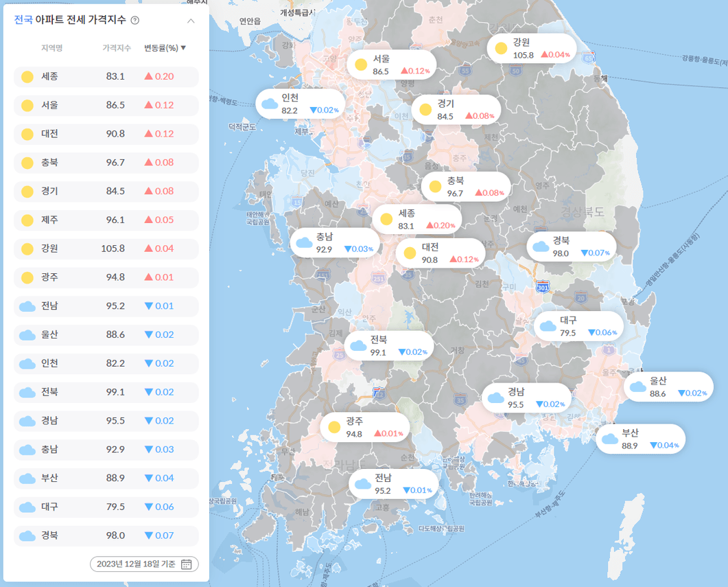The height and width of the screenshot is (587, 728).
Task: Click the help question mark icon beside 가격지수
Action: coord(135,20)
